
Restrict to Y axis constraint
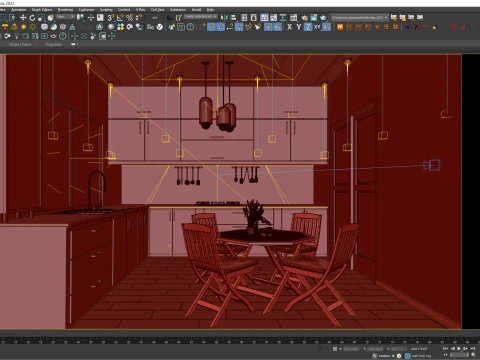(x=299, y=27)
